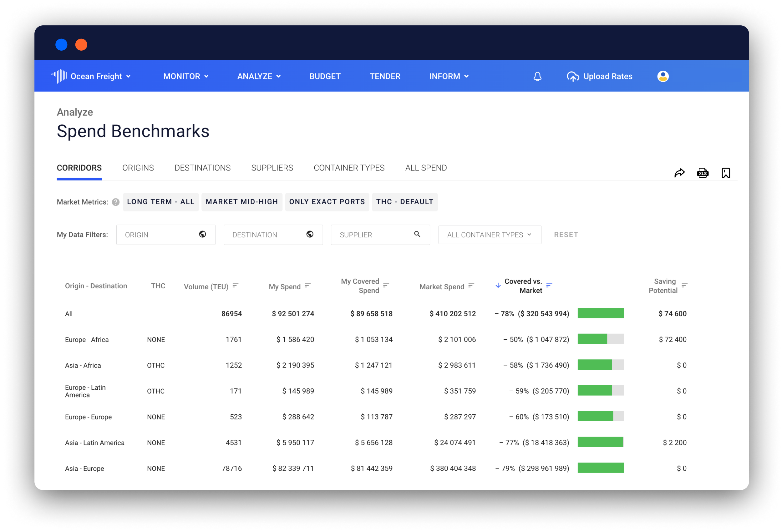782x532 pixels.
Task: Click Covered vs. Market sort-lines icon
Action: coord(549,285)
